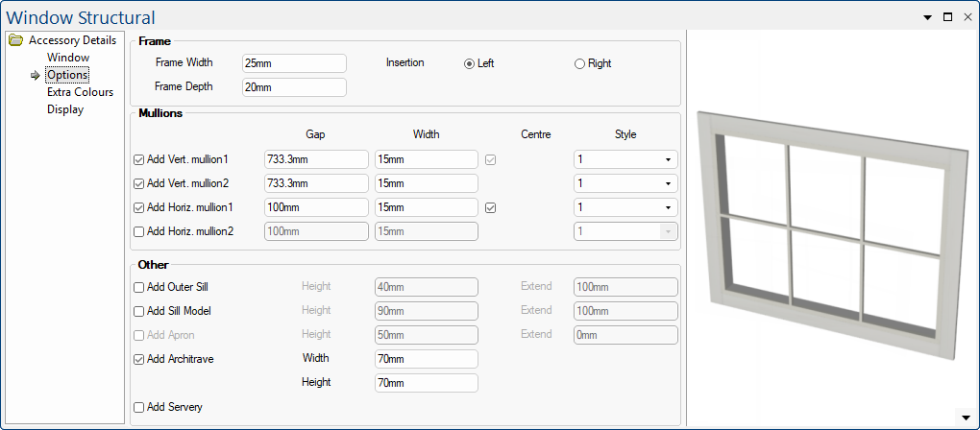
Task: Go to the Display tree item
Action: point(64,109)
